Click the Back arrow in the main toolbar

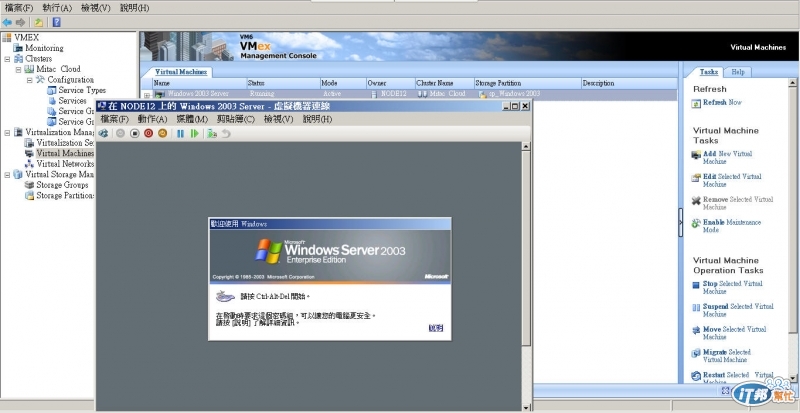coord(7,22)
